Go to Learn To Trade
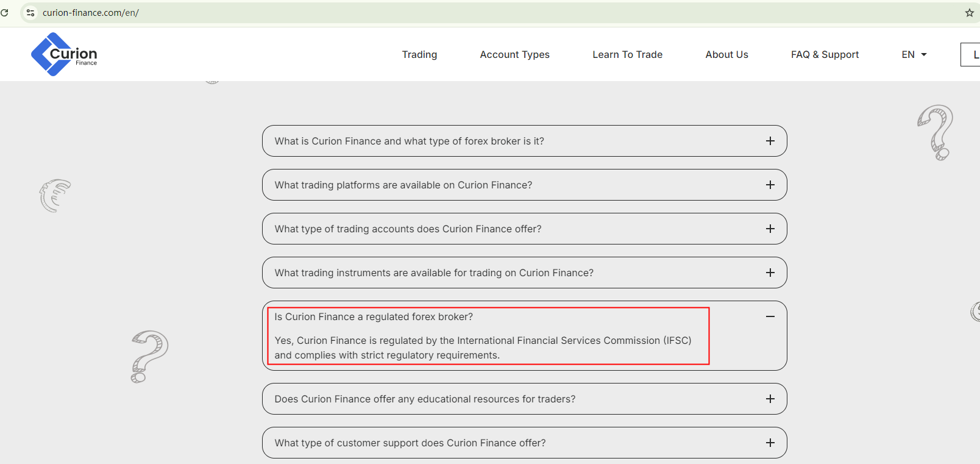This screenshot has height=464, width=980. pos(627,54)
